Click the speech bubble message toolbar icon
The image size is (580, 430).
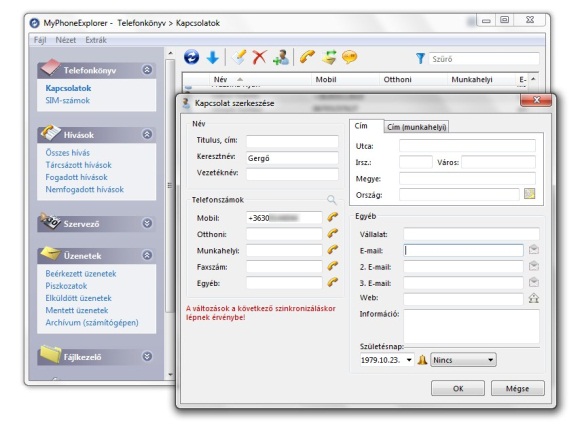point(349,57)
